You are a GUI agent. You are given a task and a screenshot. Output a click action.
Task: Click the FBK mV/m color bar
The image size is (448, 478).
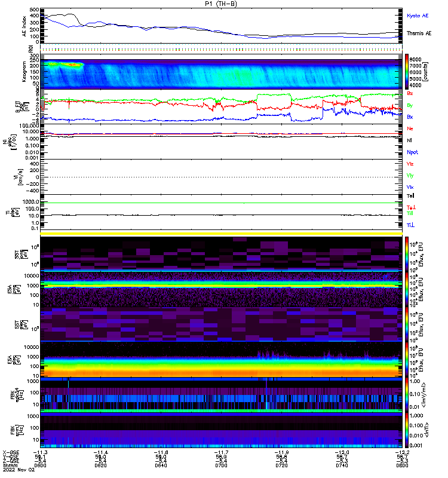(407, 394)
